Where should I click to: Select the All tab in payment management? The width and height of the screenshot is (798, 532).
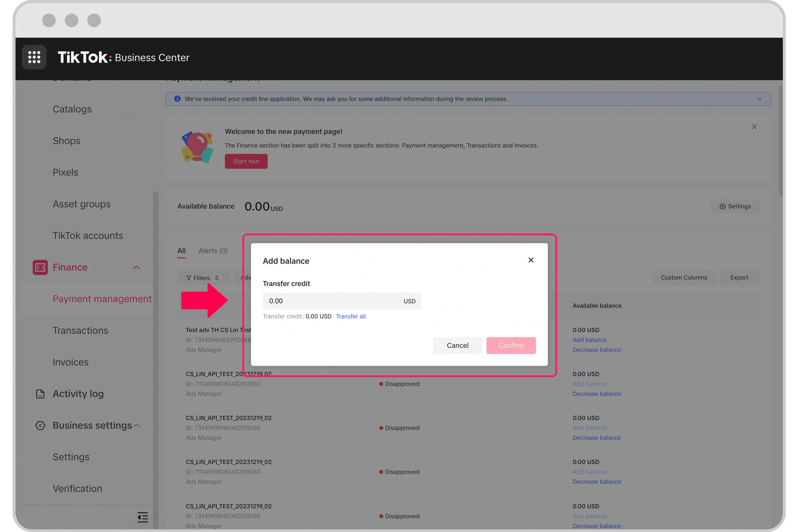coord(181,250)
